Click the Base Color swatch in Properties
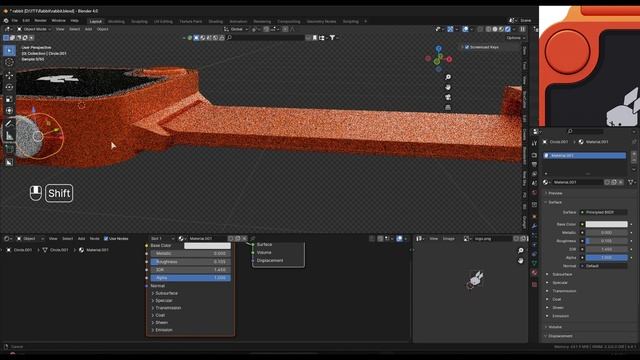 607,224
